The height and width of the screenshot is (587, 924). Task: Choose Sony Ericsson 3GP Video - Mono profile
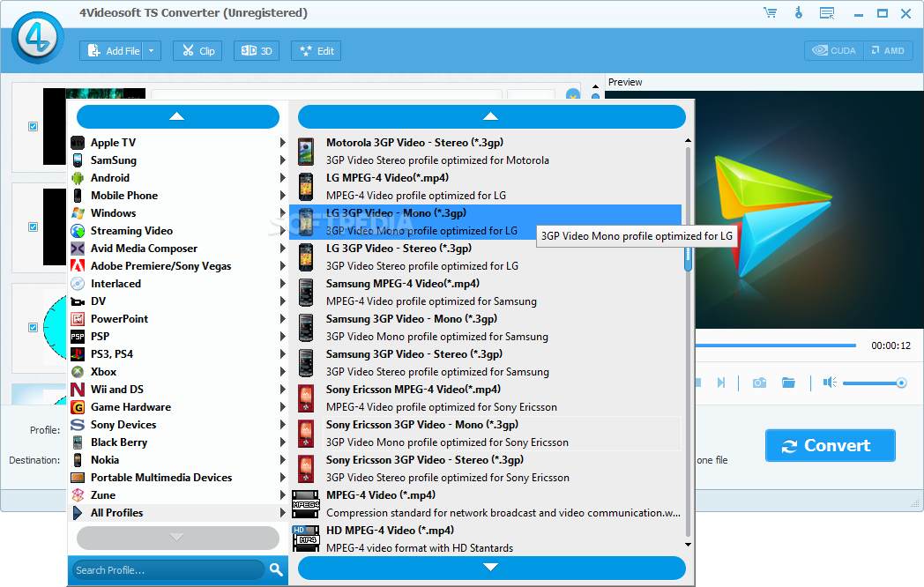(x=487, y=434)
